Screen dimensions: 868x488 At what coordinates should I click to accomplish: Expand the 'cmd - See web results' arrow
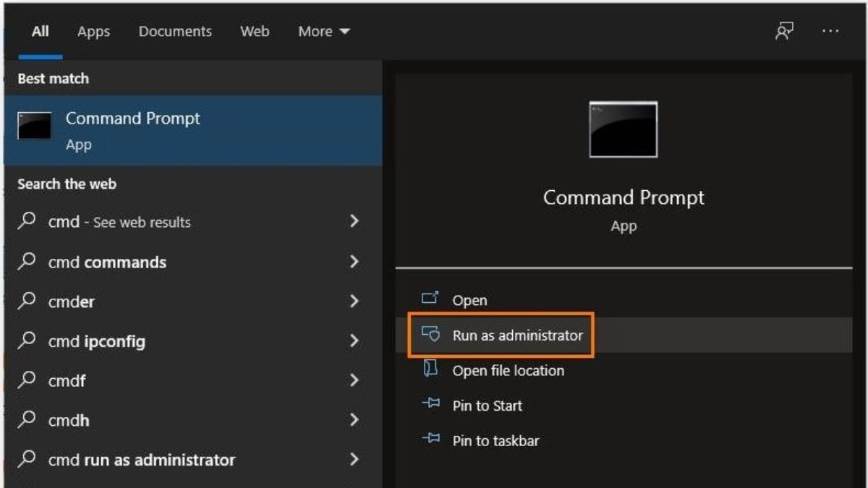click(x=354, y=221)
